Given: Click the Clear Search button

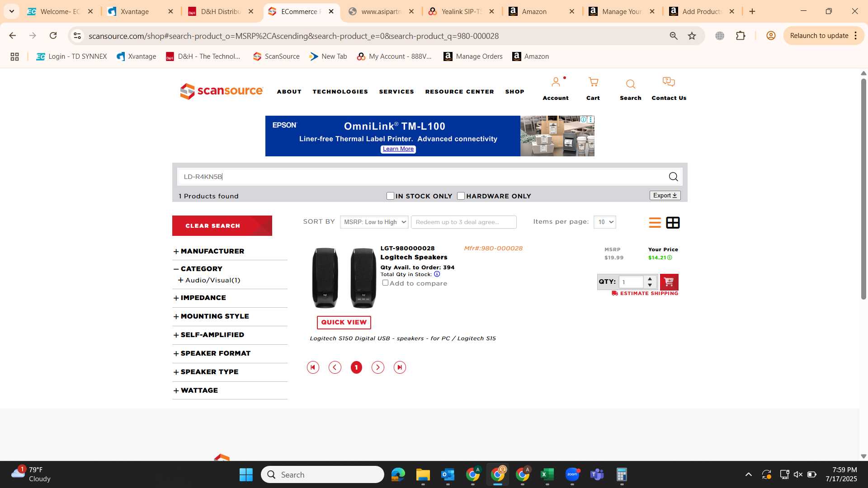Looking at the screenshot, I should pyautogui.click(x=222, y=225).
